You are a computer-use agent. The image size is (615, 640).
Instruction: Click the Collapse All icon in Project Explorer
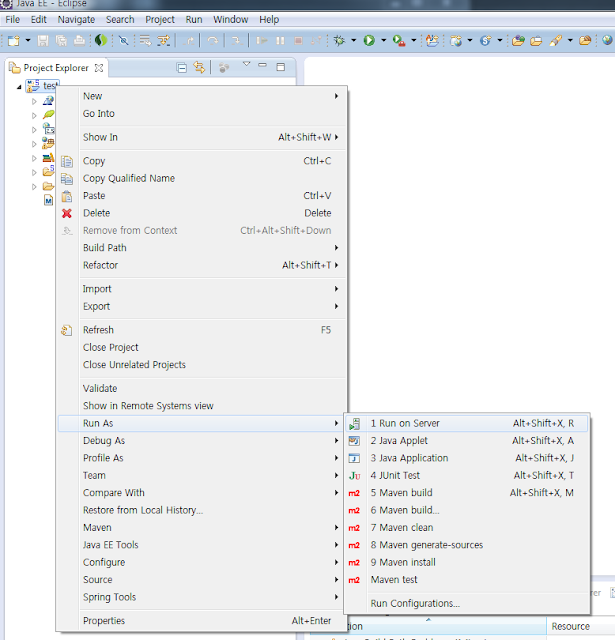pos(182,67)
